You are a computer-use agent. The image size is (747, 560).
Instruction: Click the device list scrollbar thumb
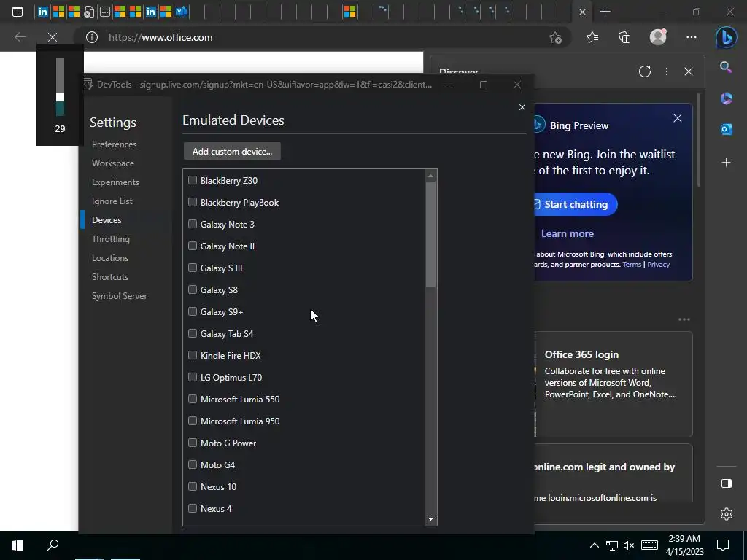coord(430,234)
